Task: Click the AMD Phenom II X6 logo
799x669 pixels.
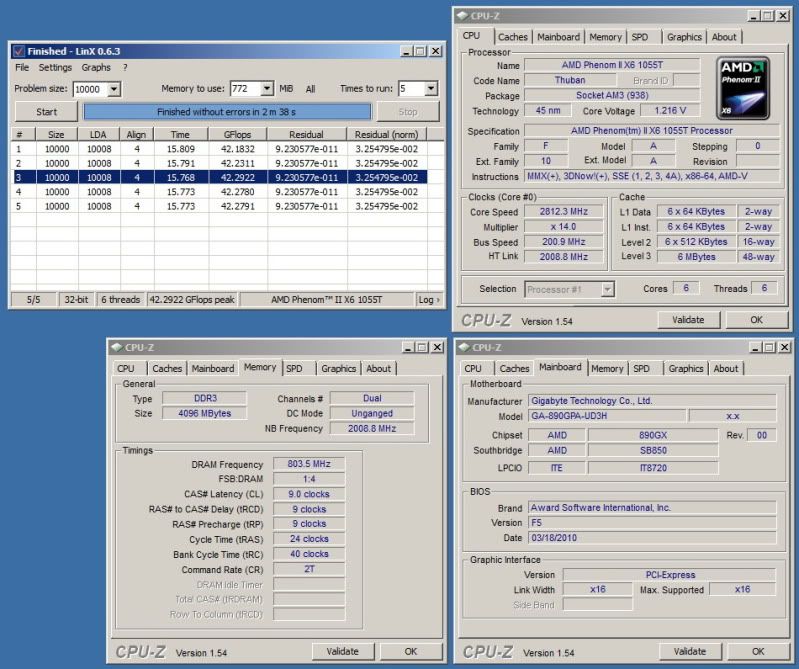Action: click(x=743, y=89)
